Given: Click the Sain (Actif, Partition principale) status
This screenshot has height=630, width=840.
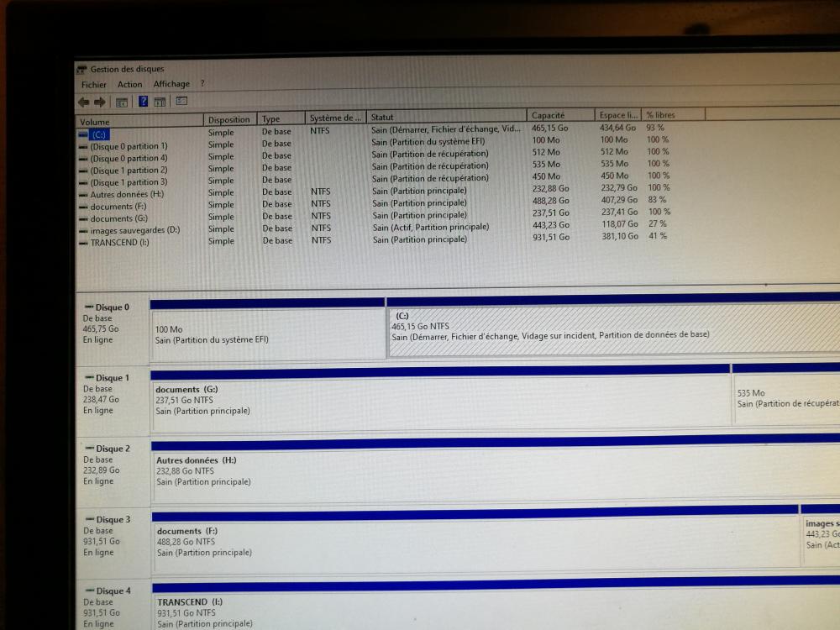Looking at the screenshot, I should pyautogui.click(x=431, y=227).
